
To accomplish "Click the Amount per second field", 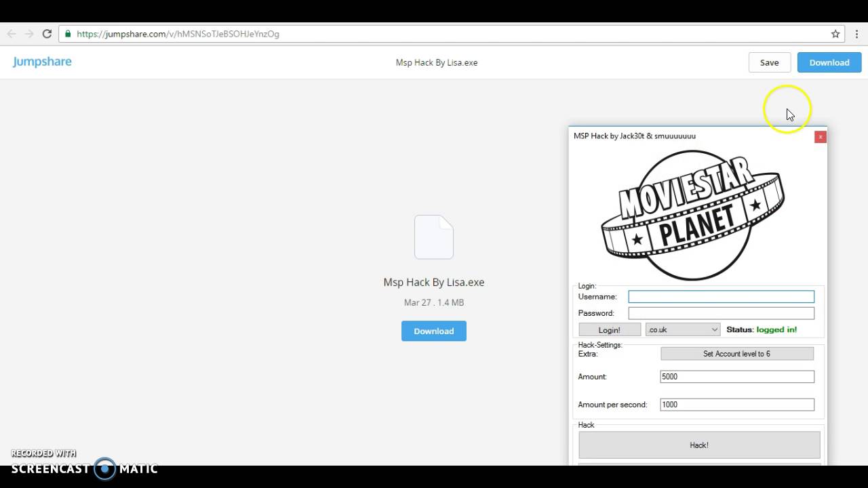I will pyautogui.click(x=737, y=405).
